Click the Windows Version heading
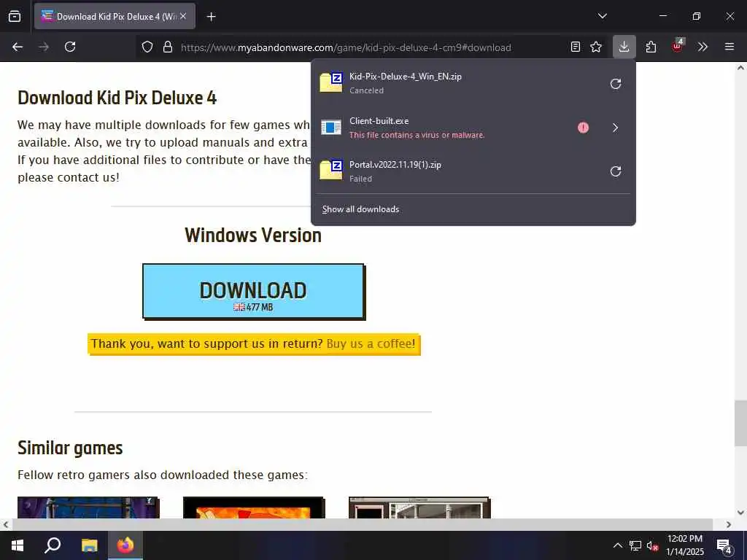Screen dimensions: 747x560 tap(253, 236)
